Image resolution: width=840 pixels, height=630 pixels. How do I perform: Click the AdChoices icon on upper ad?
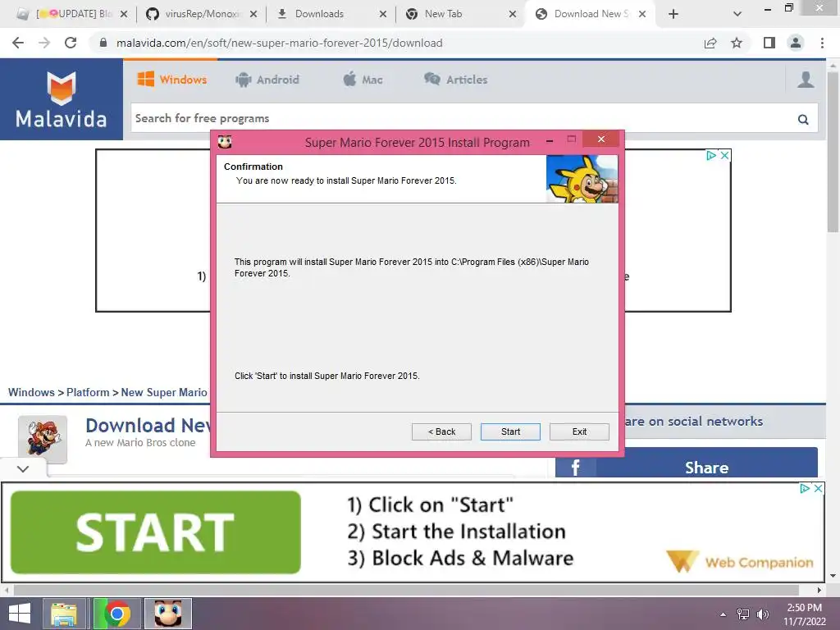click(711, 155)
